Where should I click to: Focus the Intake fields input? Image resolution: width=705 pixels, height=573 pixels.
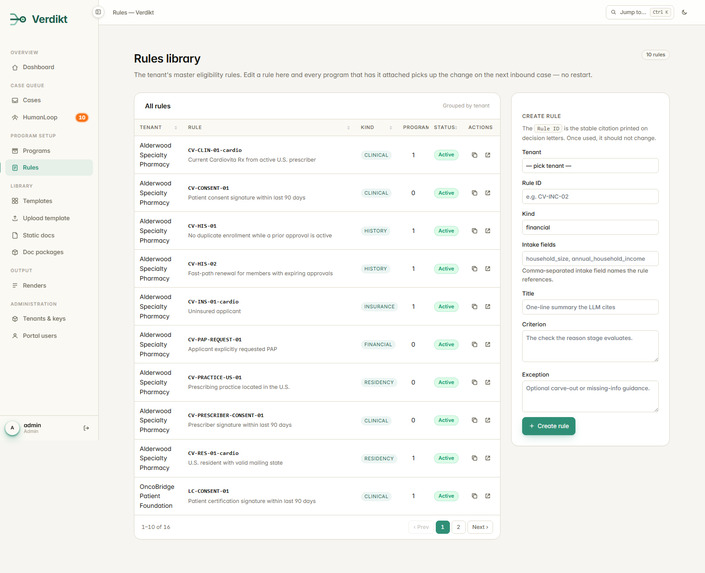590,259
